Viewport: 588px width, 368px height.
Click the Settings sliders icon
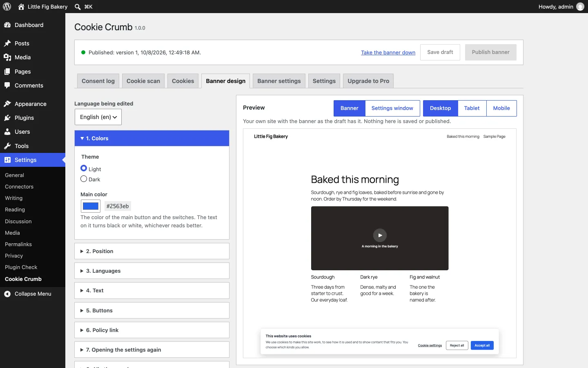[x=7, y=160]
